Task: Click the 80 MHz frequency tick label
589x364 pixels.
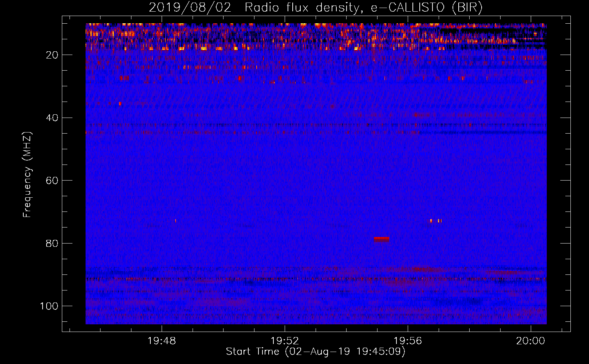Action: [52, 244]
